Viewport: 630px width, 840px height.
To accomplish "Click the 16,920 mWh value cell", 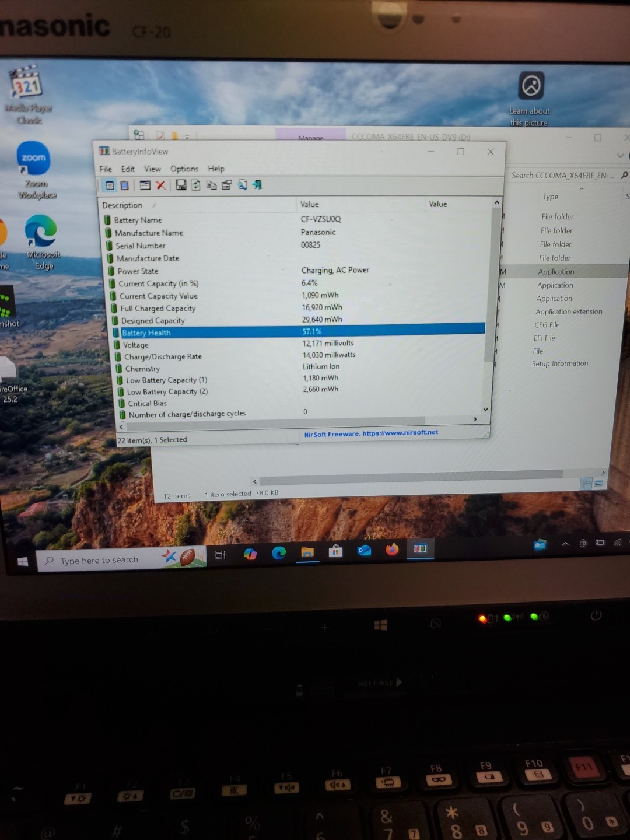I will (322, 307).
